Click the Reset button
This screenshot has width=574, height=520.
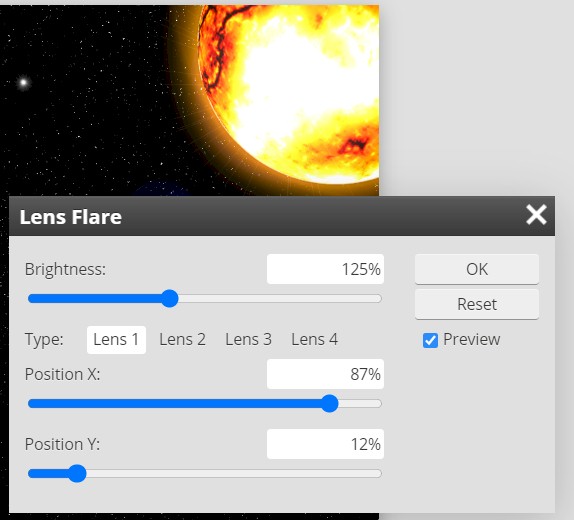tap(477, 304)
